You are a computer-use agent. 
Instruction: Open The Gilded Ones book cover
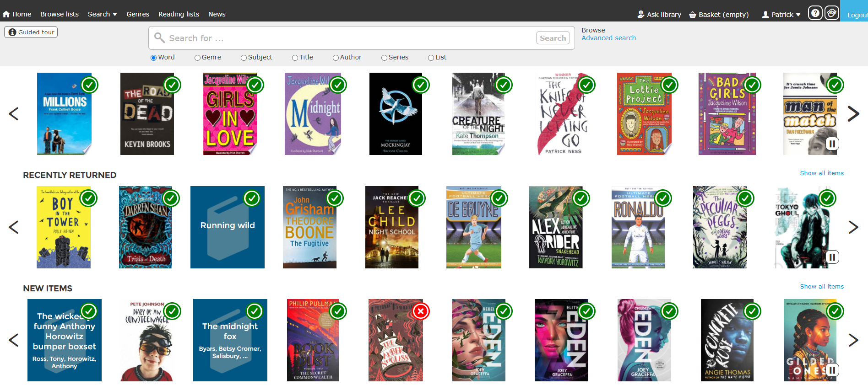(810, 340)
